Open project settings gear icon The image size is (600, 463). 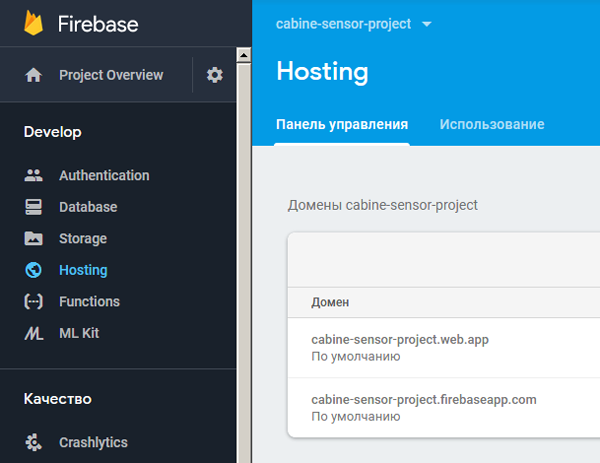215,75
